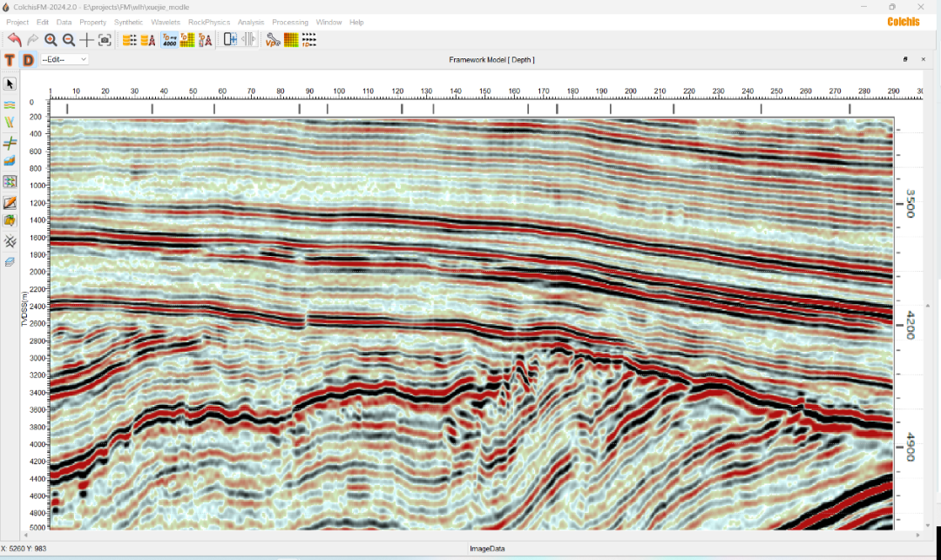This screenshot has width=941, height=560.
Task: Open the Processing menu
Action: [x=289, y=22]
